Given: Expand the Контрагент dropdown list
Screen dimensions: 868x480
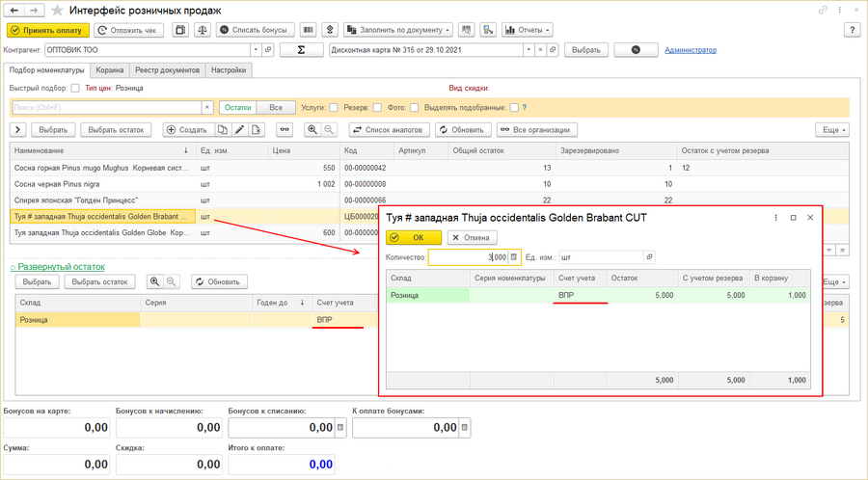Looking at the screenshot, I should click(x=255, y=50).
